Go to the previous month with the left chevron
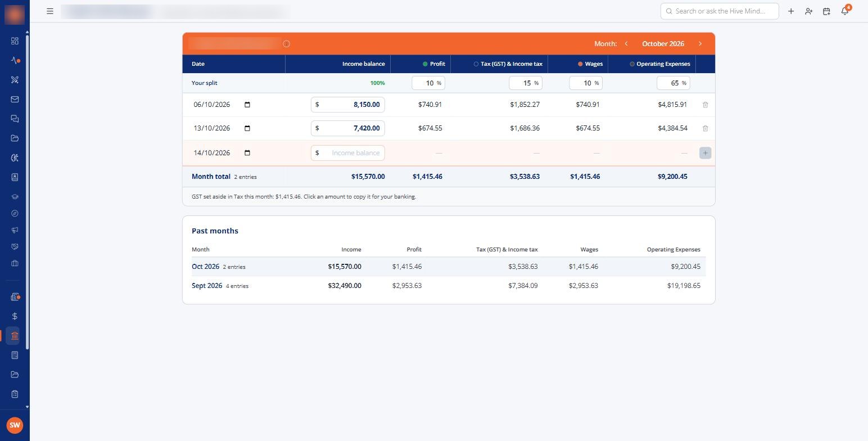 click(626, 43)
